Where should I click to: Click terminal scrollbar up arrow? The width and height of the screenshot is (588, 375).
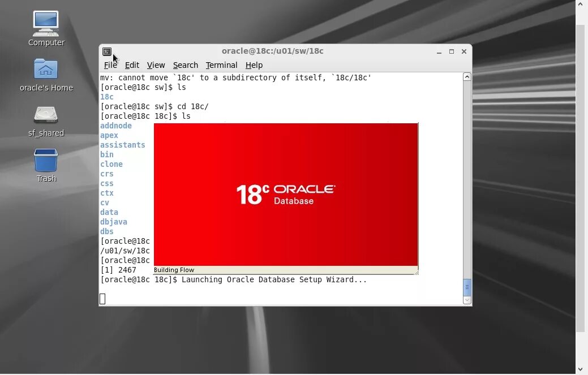point(467,77)
